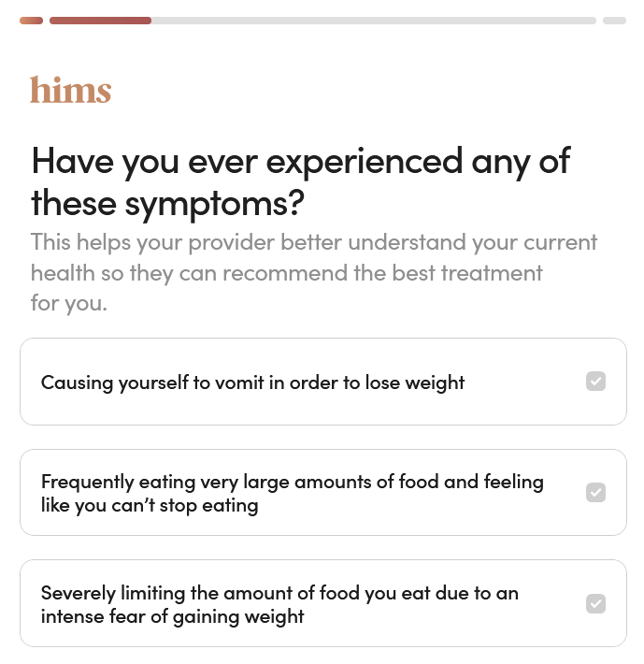Click the "health so they can recommend" line

click(x=286, y=273)
